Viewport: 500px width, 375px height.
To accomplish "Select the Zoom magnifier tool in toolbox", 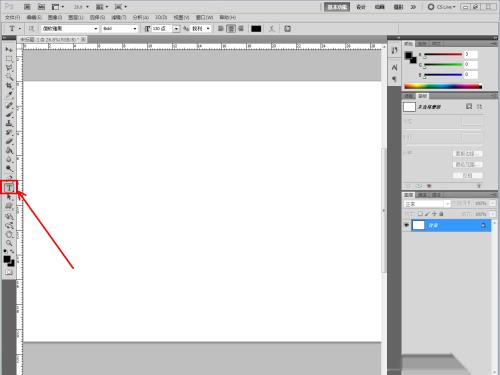I will (x=9, y=243).
